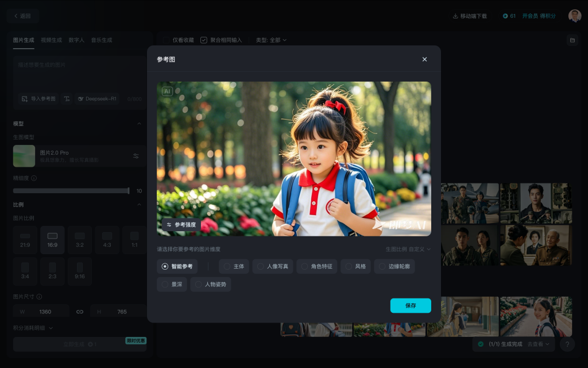Click the 开会员 得积分 link
This screenshot has height=368, width=588.
539,16
